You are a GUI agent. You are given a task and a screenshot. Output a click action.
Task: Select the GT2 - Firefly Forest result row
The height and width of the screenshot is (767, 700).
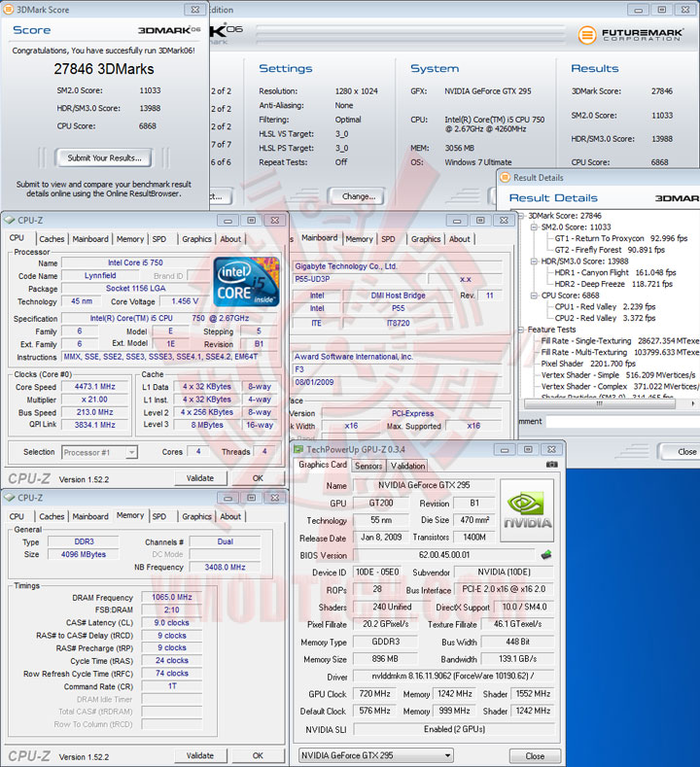pyautogui.click(x=610, y=250)
